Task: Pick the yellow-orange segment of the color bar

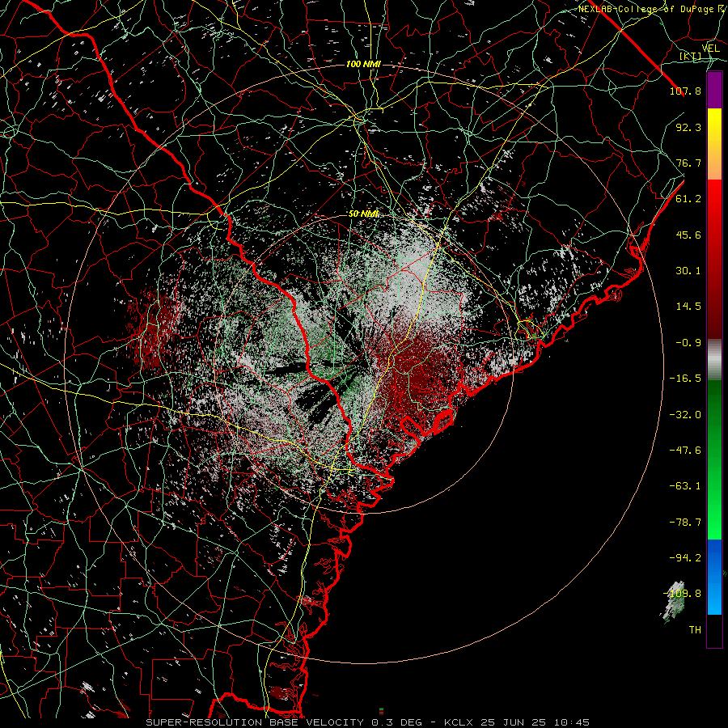Action: point(714,144)
